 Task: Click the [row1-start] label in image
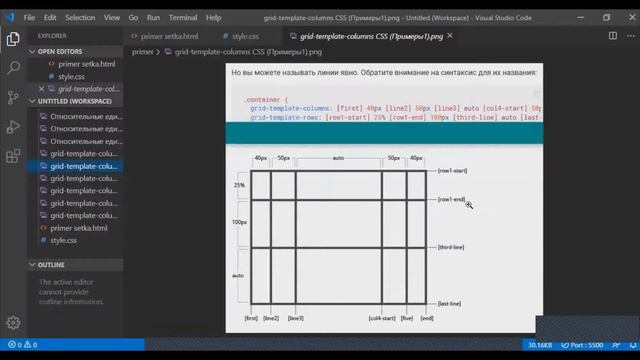[x=452, y=171]
